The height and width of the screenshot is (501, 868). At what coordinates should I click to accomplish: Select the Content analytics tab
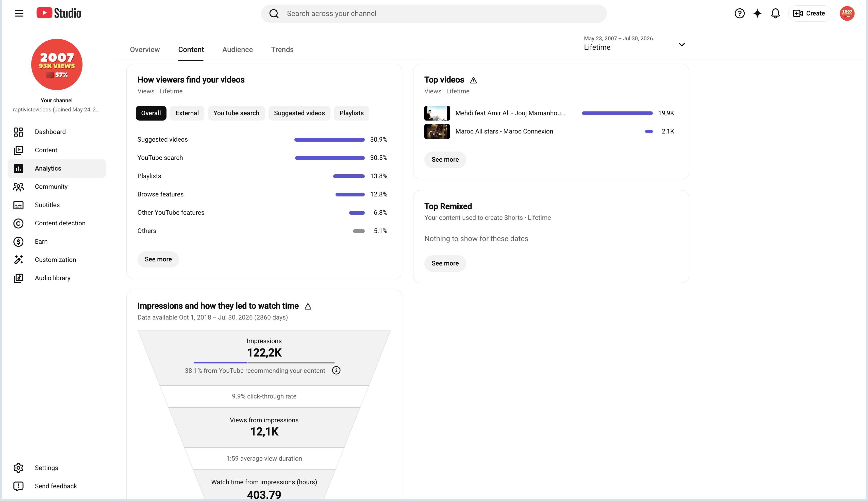[191, 49]
